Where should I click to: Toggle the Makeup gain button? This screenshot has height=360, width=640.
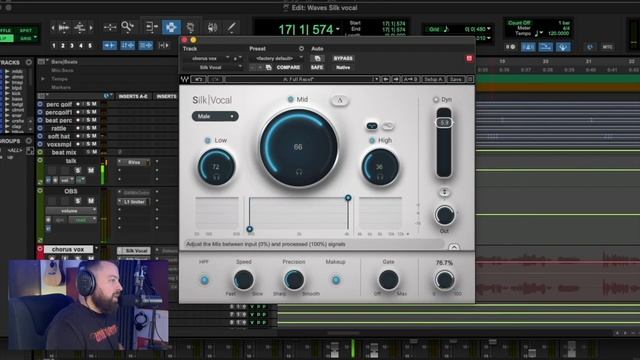[x=336, y=280]
